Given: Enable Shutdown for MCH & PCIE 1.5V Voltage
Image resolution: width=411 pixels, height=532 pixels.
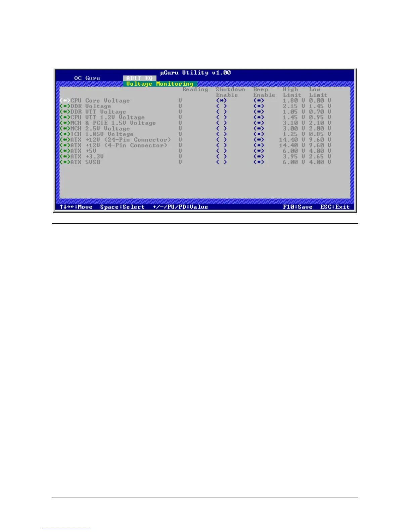Looking at the screenshot, I should tap(221, 123).
